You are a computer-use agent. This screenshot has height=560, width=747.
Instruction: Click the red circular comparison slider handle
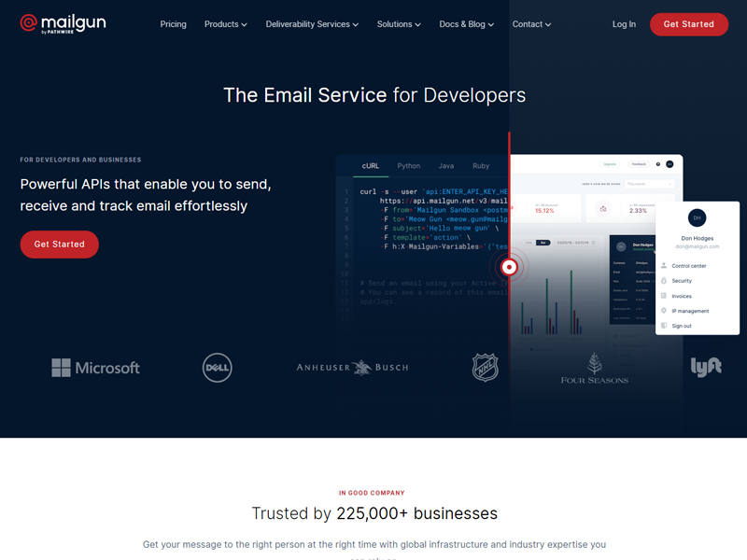(509, 267)
